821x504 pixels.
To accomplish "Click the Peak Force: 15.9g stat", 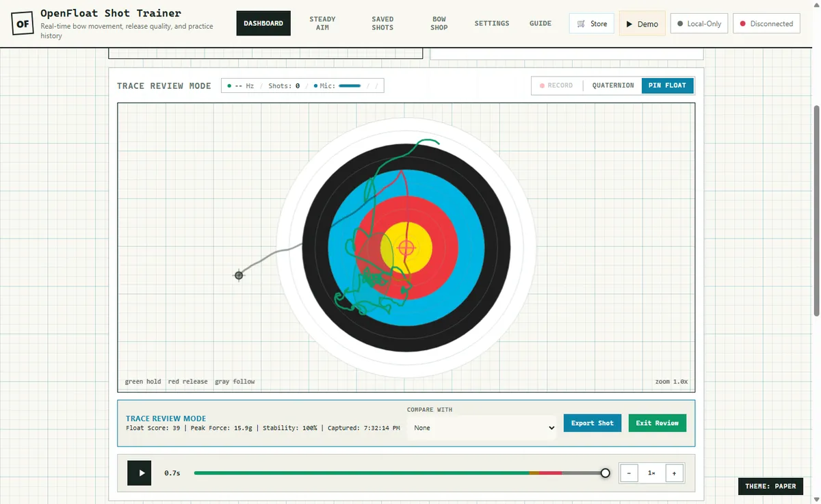I will [x=222, y=428].
